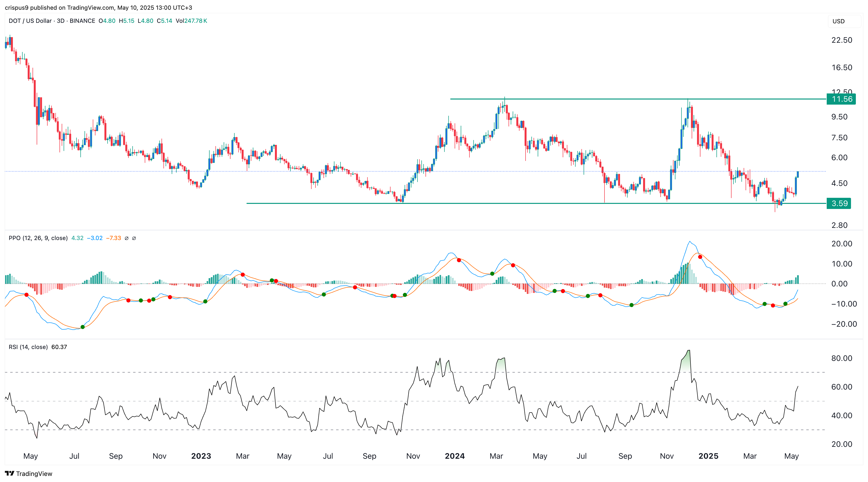
Task: Select the DOT / US Dollar symbol title
Action: [x=30, y=21]
